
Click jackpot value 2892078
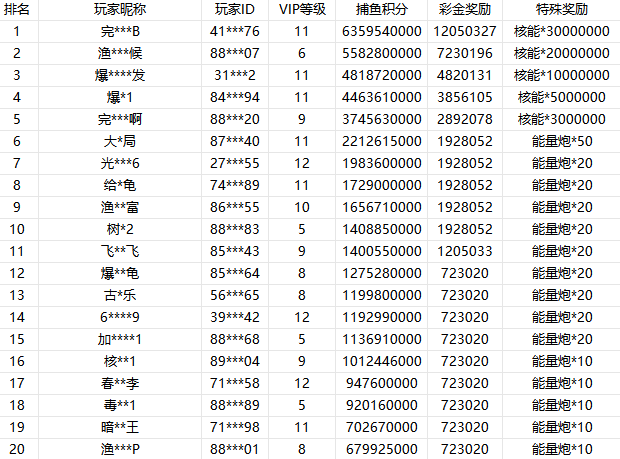[465, 119]
